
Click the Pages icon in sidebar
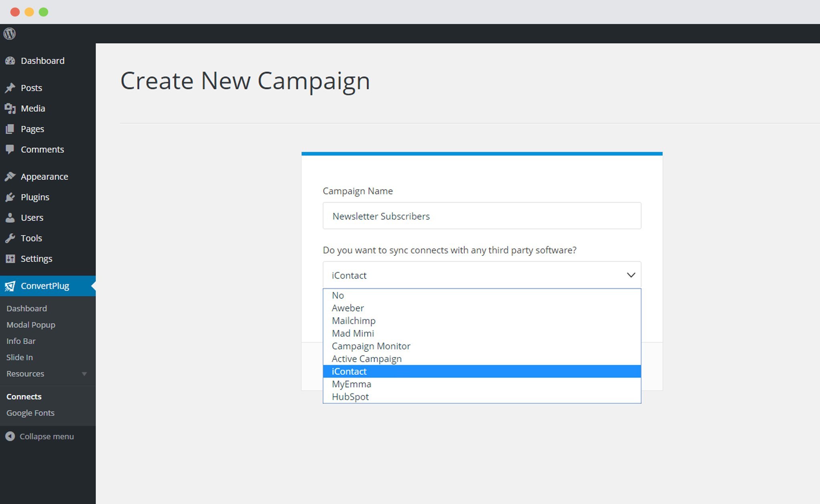tap(10, 129)
